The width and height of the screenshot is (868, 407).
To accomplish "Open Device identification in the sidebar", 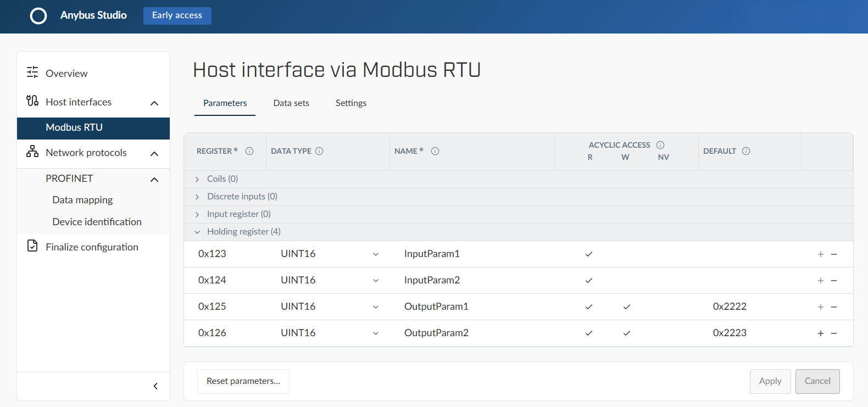I will pos(97,222).
